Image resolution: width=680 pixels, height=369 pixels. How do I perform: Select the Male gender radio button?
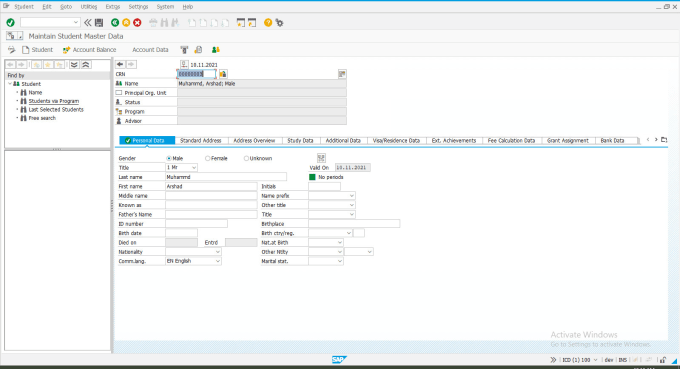tap(169, 158)
